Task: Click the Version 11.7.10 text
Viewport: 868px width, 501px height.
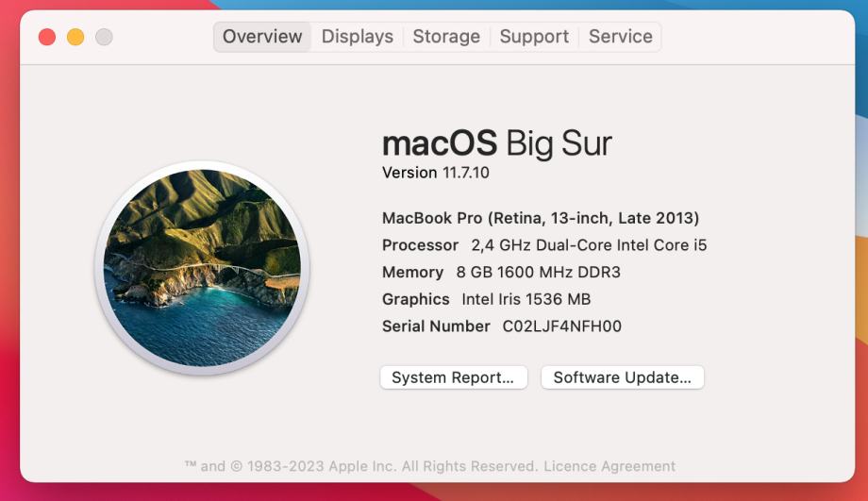Action: [x=435, y=173]
